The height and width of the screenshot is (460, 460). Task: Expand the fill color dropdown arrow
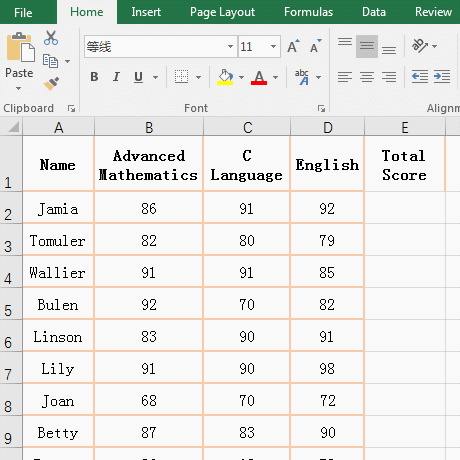tap(241, 77)
